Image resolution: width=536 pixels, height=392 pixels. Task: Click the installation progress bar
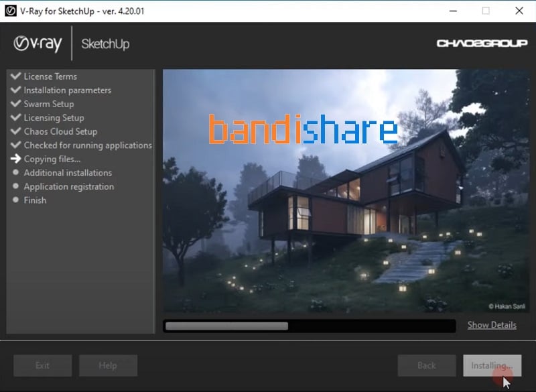(310, 326)
